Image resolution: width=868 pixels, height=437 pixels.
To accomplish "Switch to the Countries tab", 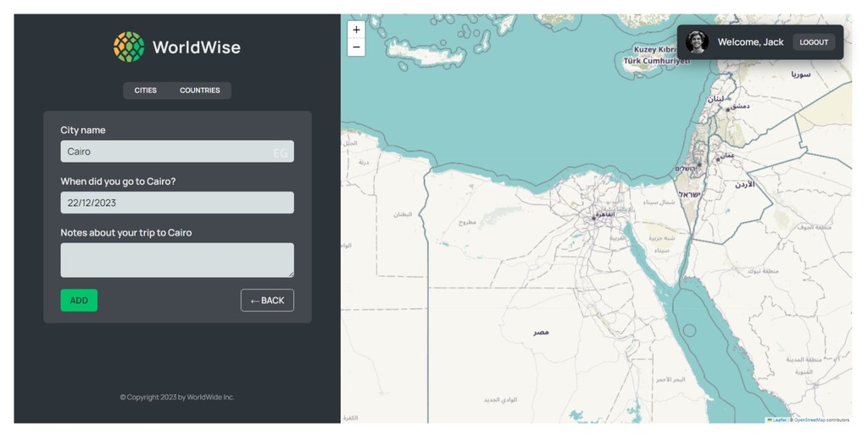I will [200, 90].
